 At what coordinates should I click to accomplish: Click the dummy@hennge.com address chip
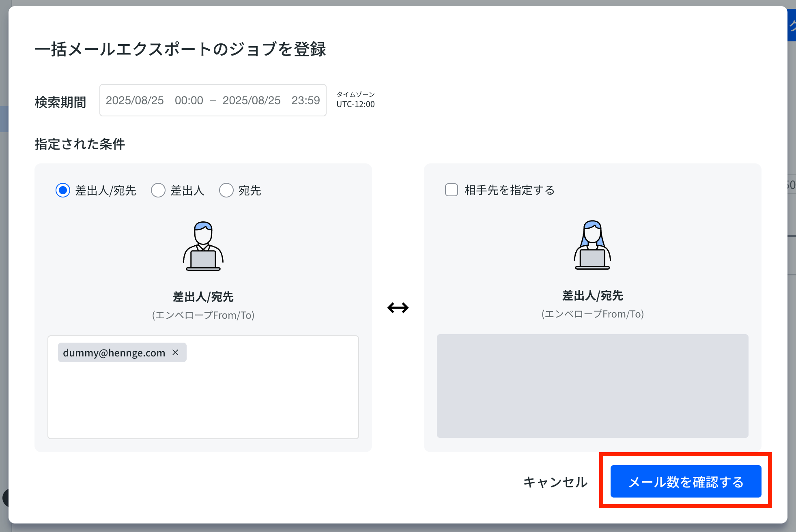click(x=114, y=352)
